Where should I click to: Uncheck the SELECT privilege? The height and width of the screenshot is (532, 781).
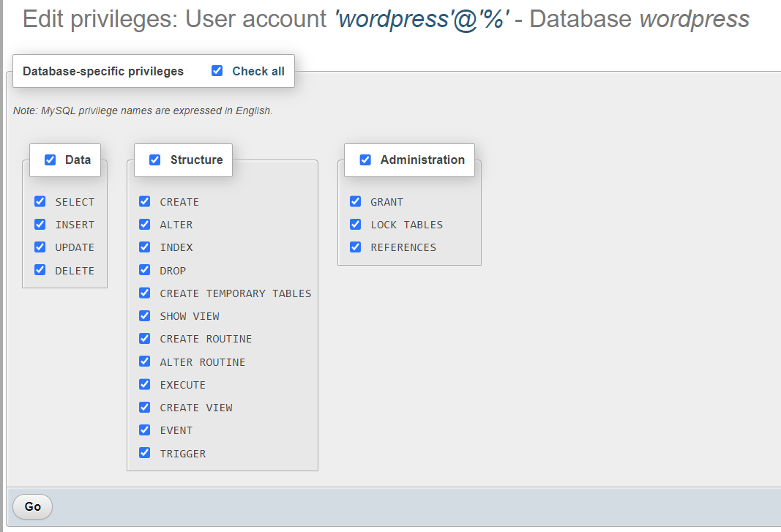coord(40,201)
